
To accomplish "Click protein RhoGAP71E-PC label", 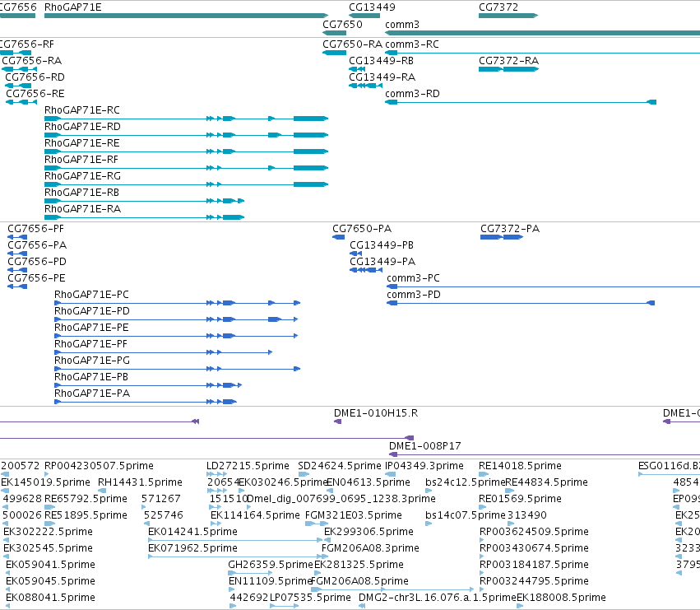I will coord(91,295).
